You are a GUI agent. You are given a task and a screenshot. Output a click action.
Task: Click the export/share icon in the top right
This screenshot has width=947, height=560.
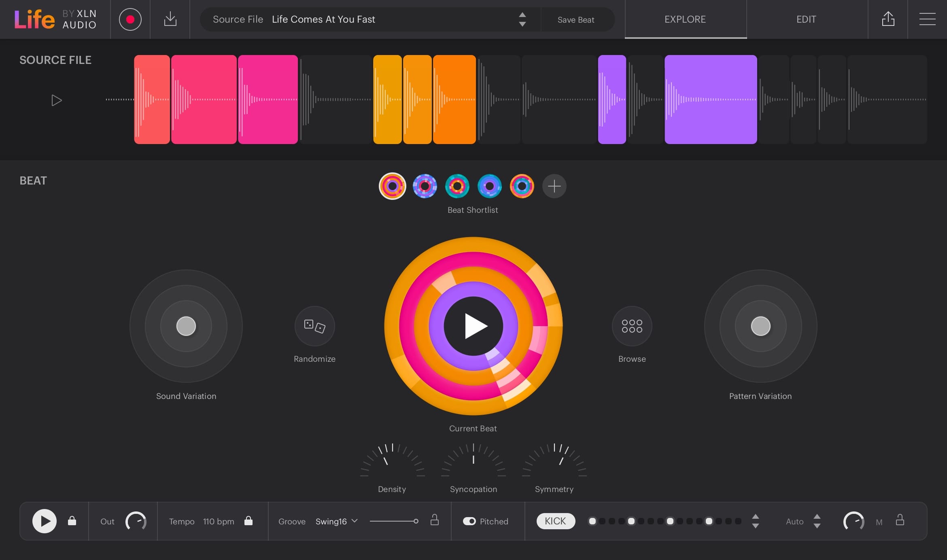coord(888,19)
